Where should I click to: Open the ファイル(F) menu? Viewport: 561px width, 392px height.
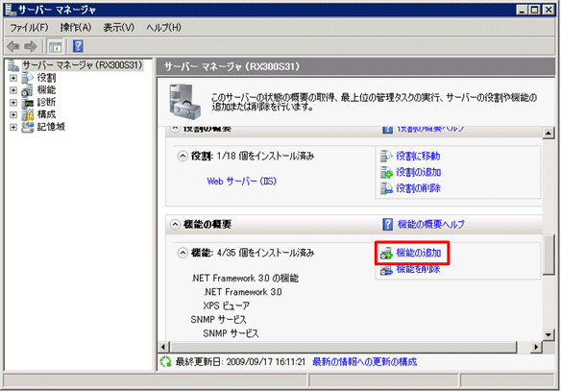(29, 28)
